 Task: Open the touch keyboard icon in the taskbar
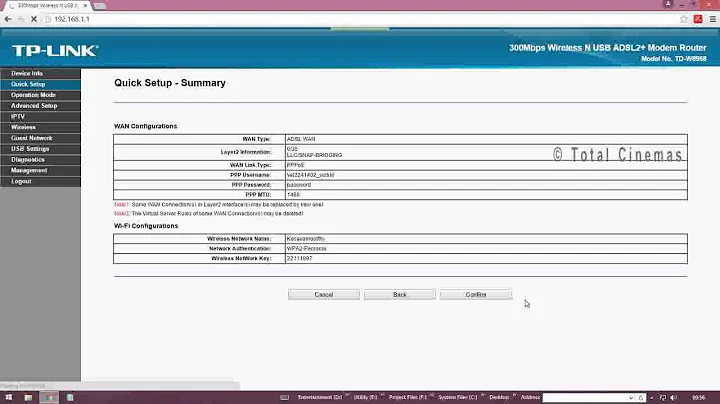click(284, 398)
